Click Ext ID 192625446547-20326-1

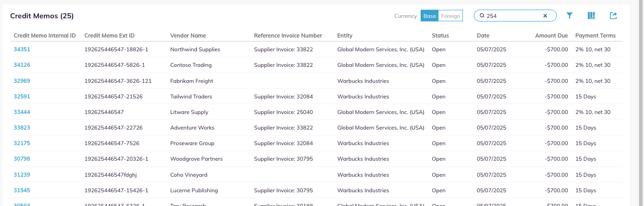point(116,159)
